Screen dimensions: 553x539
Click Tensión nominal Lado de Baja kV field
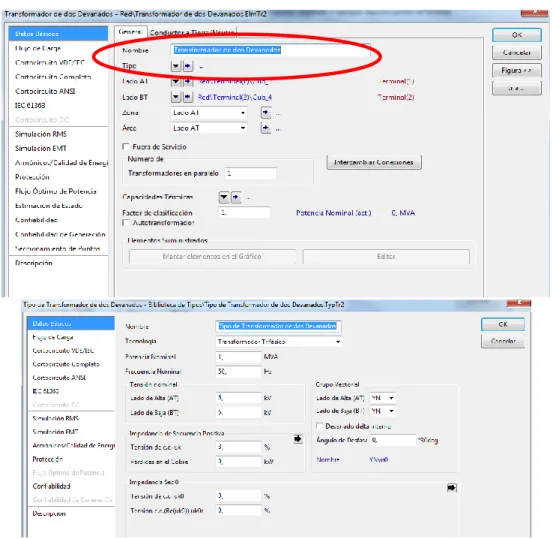pyautogui.click(x=238, y=412)
